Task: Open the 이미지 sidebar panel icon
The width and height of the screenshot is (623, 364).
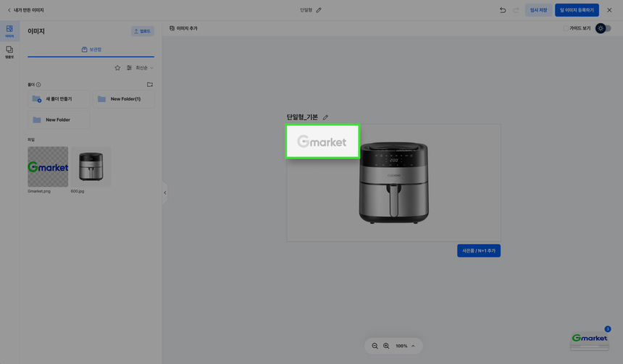Action: [x=9, y=31]
